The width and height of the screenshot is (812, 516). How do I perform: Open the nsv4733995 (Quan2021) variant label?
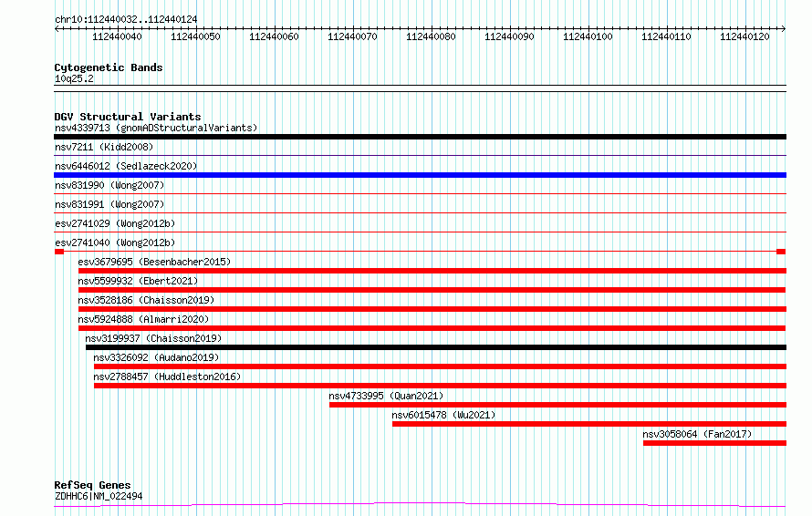click(386, 396)
